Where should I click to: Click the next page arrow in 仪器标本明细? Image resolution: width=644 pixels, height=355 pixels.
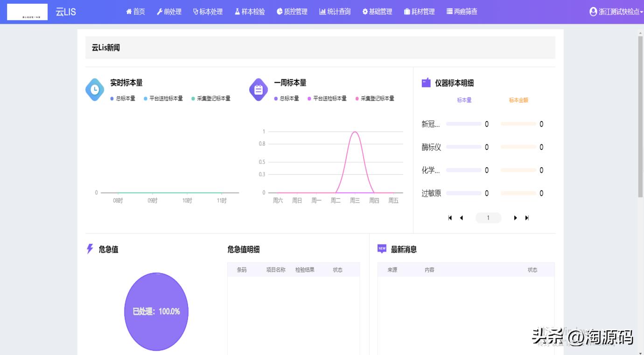click(515, 218)
